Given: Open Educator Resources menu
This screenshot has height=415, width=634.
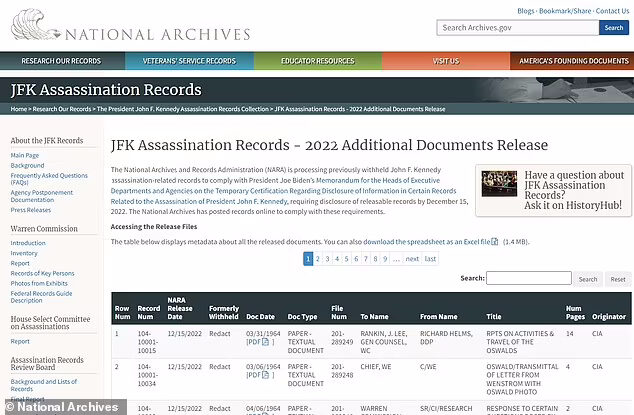Looking at the screenshot, I should click(318, 61).
